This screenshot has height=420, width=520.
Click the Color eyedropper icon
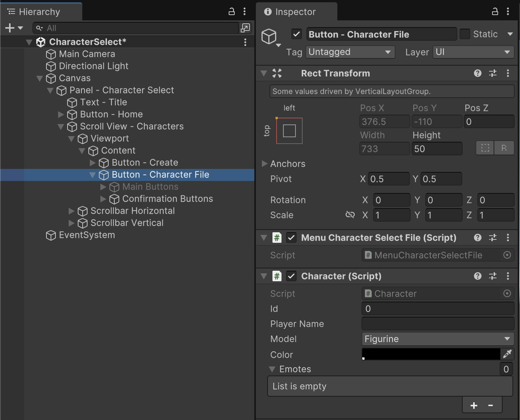pyautogui.click(x=507, y=354)
